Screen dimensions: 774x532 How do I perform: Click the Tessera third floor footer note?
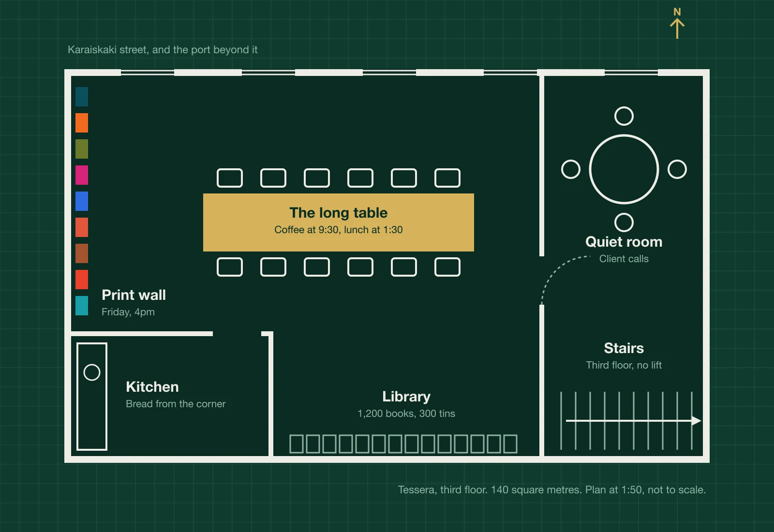552,490
